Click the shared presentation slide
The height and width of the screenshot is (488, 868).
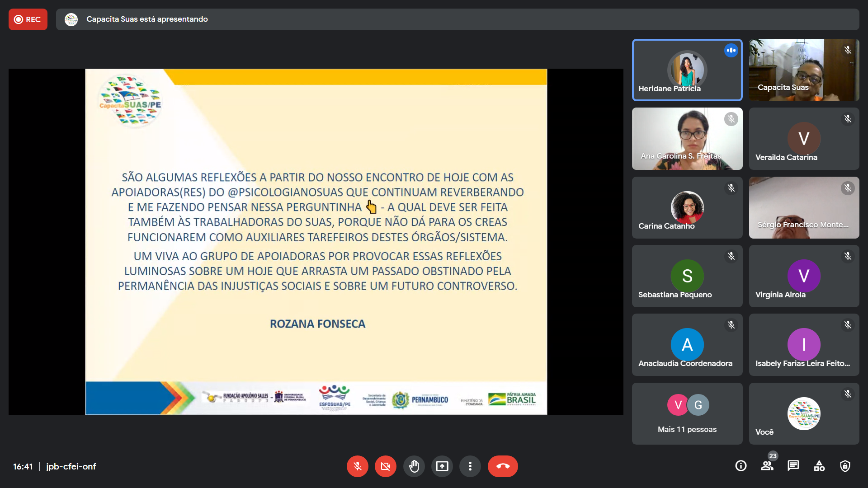pos(316,242)
